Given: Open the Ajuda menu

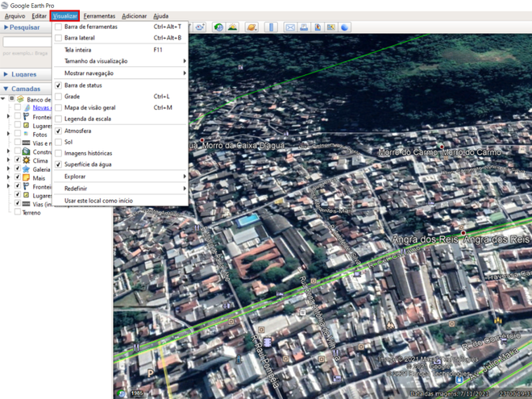Looking at the screenshot, I should (160, 16).
